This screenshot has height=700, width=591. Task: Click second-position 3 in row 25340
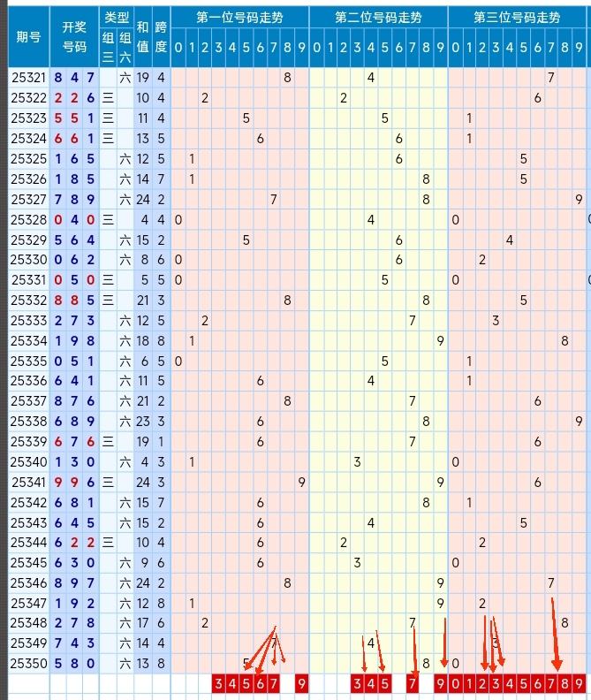tap(357, 462)
